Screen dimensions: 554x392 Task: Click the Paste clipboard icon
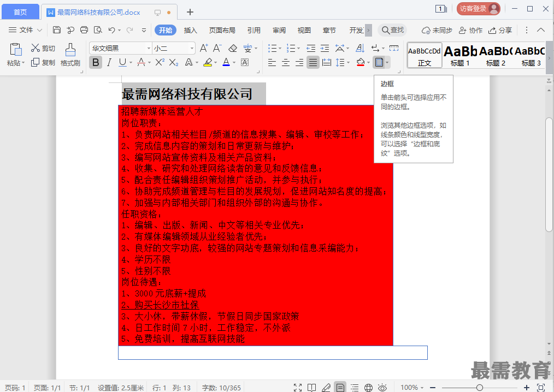coord(15,50)
